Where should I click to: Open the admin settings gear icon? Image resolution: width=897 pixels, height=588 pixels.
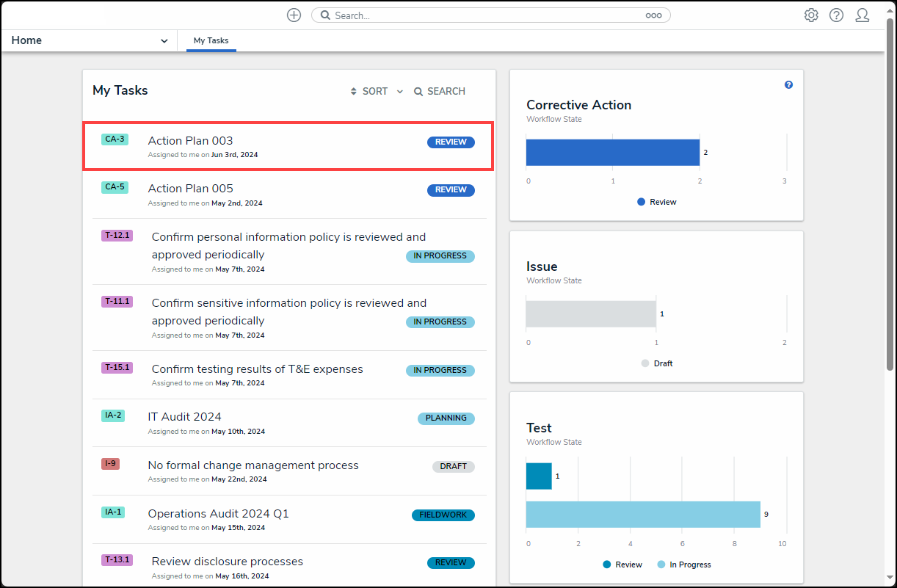tap(811, 15)
